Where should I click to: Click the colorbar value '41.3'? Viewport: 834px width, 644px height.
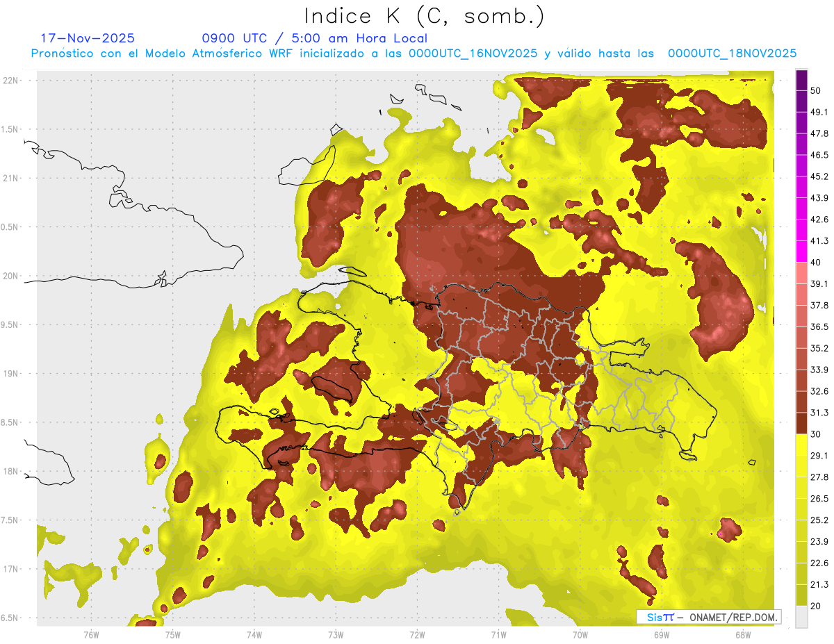pos(819,241)
